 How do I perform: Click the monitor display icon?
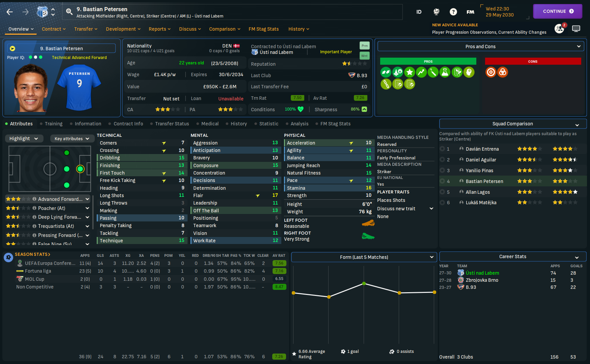[x=576, y=29]
